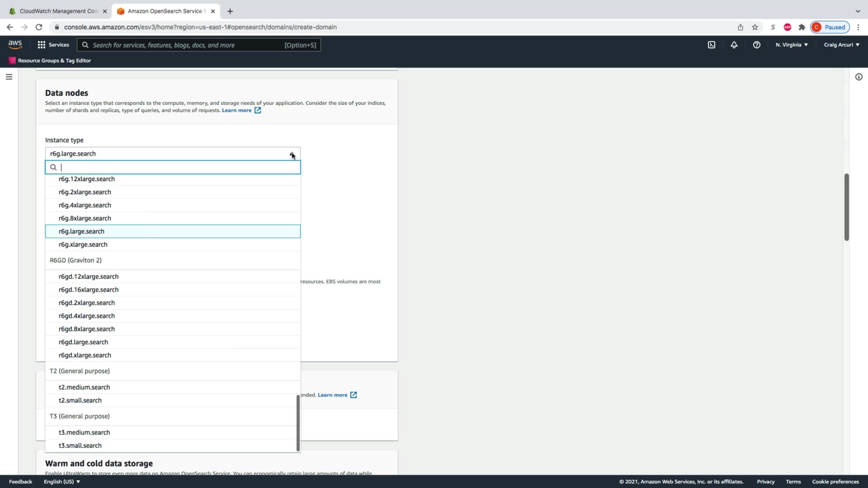868x488 pixels.
Task: Bookmark this page with the star icon
Action: 755,27
